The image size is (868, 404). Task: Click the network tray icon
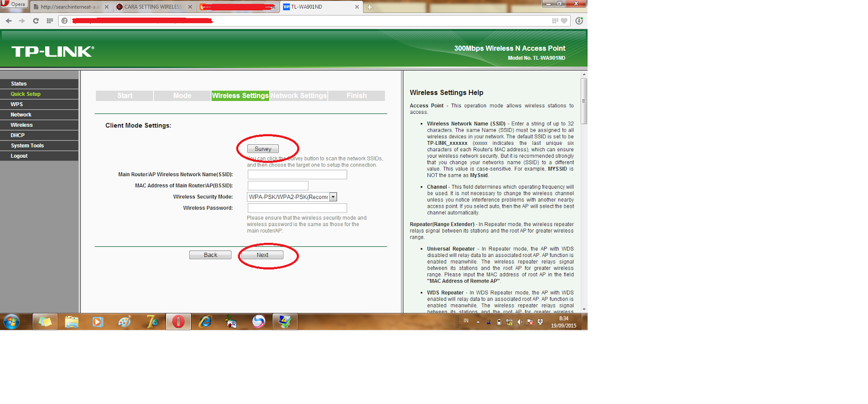tap(509, 322)
